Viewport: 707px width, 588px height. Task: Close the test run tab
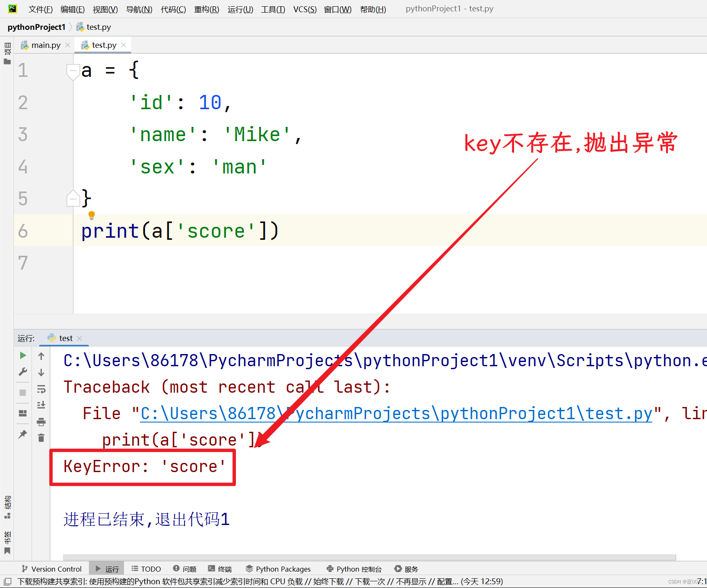pyautogui.click(x=79, y=339)
